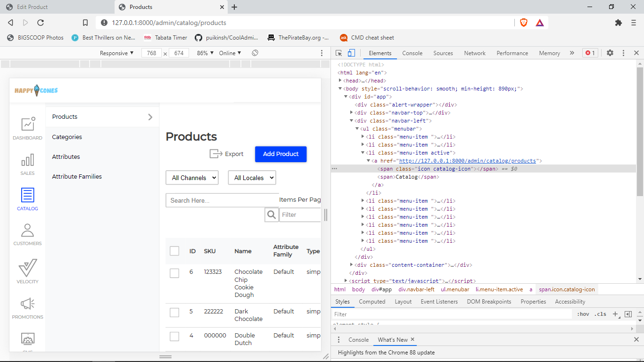Click the viewport width field 768

pos(151,53)
